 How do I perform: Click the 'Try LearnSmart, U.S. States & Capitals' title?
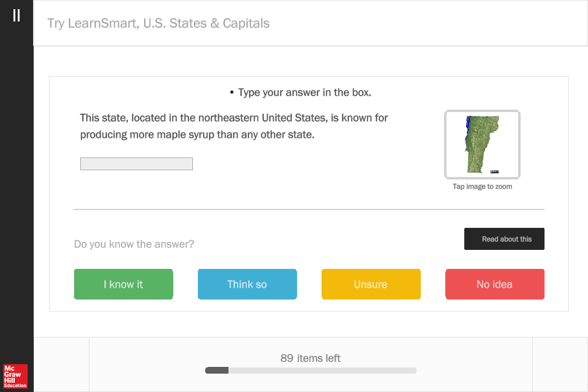click(x=159, y=24)
